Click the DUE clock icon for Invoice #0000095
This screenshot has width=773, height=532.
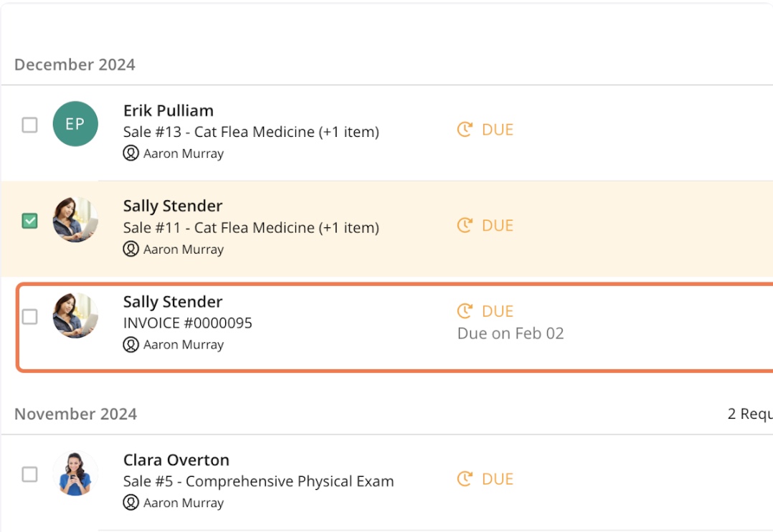[465, 311]
